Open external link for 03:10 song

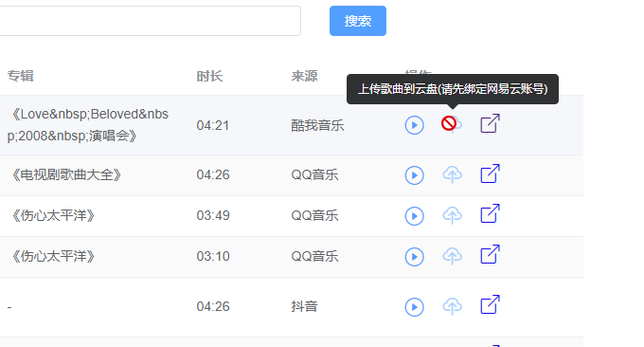tap(490, 254)
